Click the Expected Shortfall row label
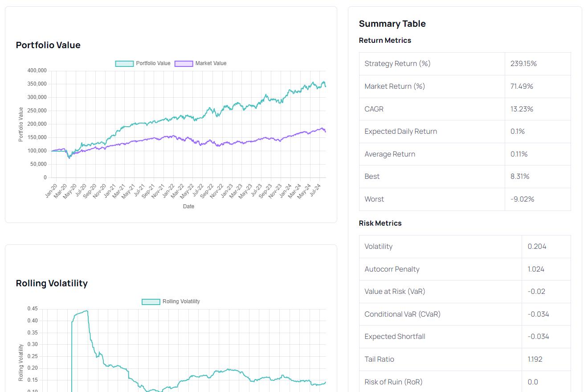The height and width of the screenshot is (392, 588). pos(395,336)
